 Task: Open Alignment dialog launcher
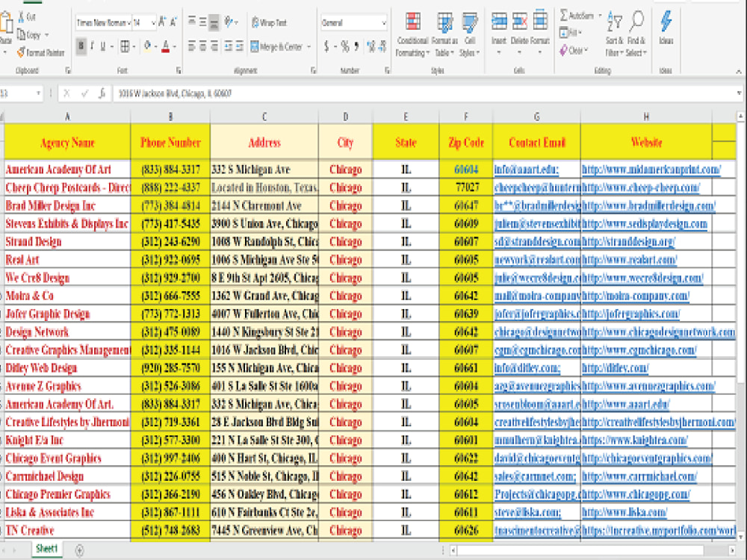click(314, 70)
